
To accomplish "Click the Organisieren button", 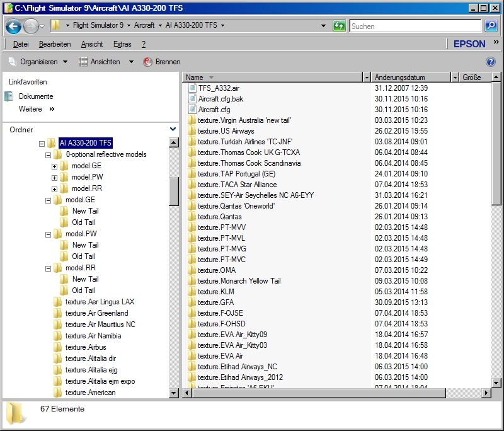I will point(38,62).
